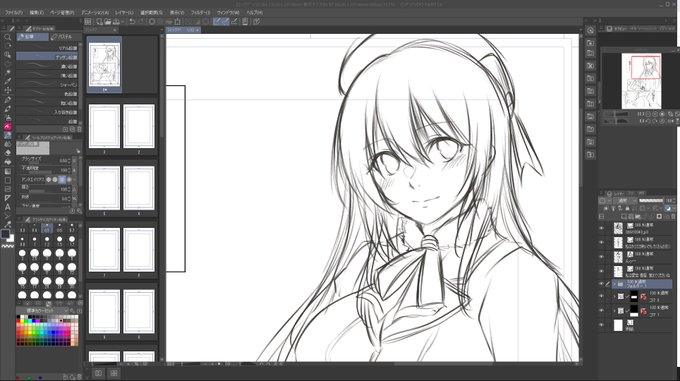Hide the コマ 2 frame folder via its eye icon
This screenshot has height=381, width=680.
point(602,297)
